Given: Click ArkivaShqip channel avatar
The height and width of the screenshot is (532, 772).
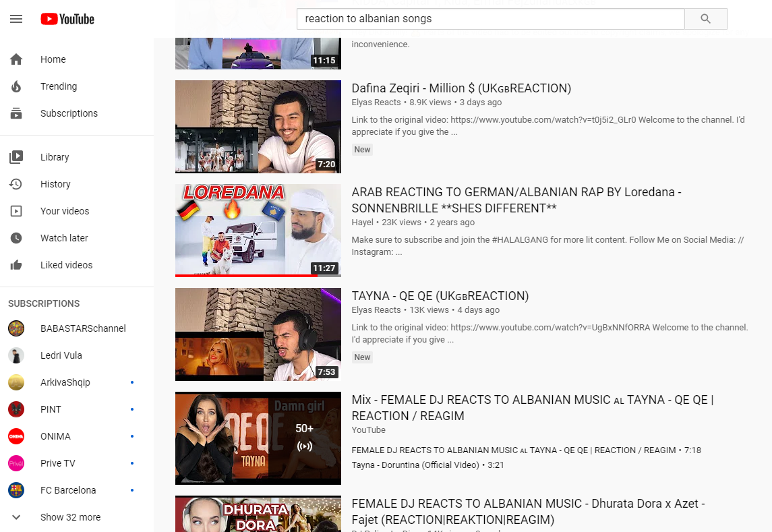Looking at the screenshot, I should click(16, 382).
